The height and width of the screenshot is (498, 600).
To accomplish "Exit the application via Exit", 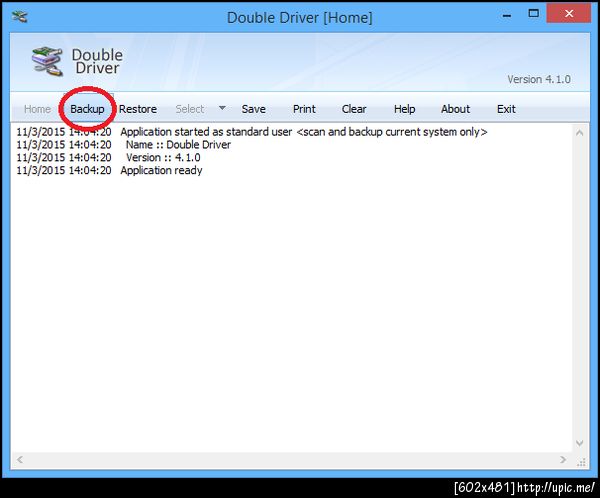I will pyautogui.click(x=506, y=109).
